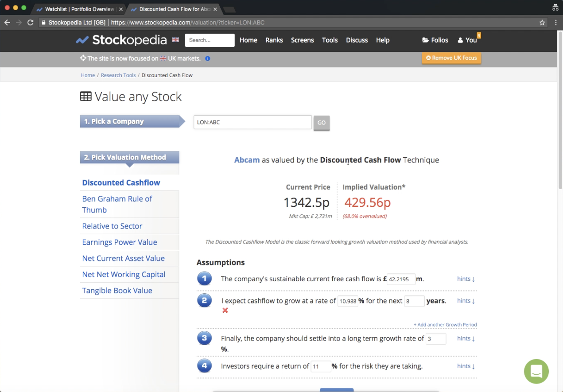Viewport: 563px width, 392px height.
Task: Select the Discounted Cashflow valuation method
Action: click(x=121, y=182)
